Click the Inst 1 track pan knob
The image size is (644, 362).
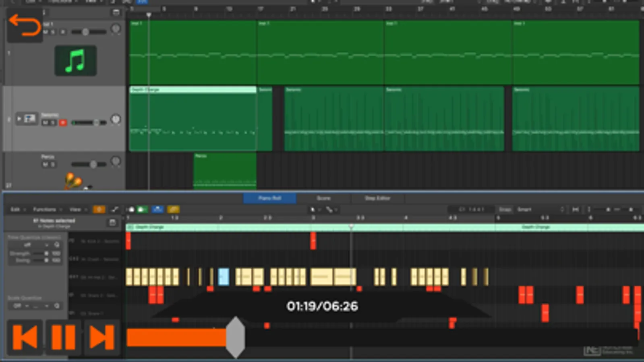pos(116,29)
